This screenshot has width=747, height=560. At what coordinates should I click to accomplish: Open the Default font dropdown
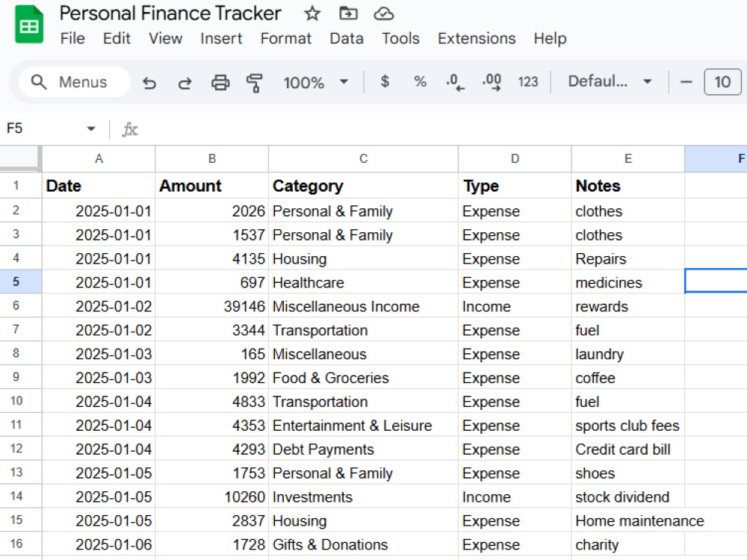click(x=610, y=81)
